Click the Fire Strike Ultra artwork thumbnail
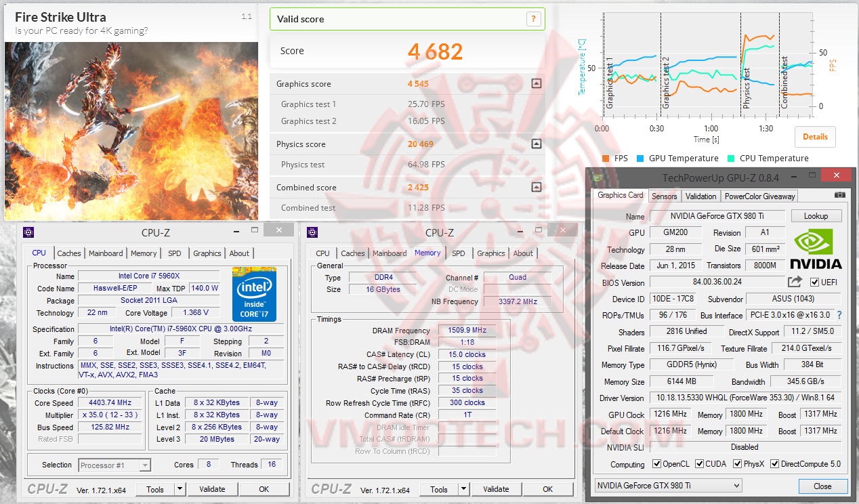 coord(131,130)
